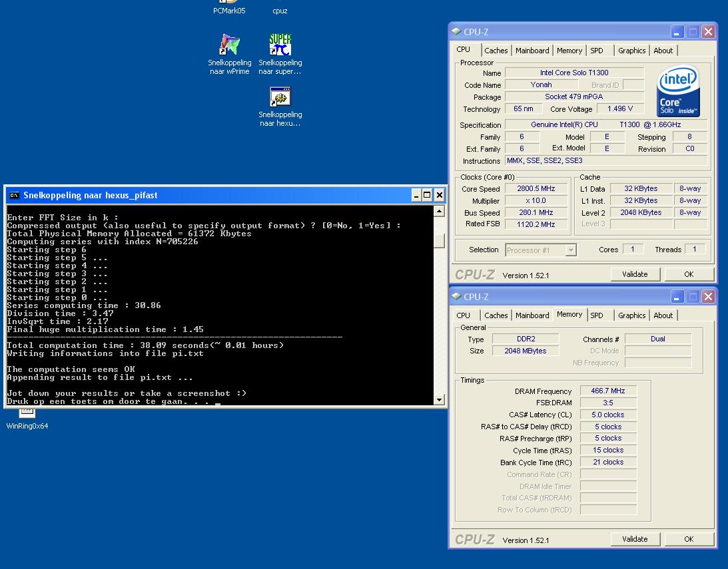
Task: Switch to Graphics tab in top CPU-Z
Action: coord(631,51)
